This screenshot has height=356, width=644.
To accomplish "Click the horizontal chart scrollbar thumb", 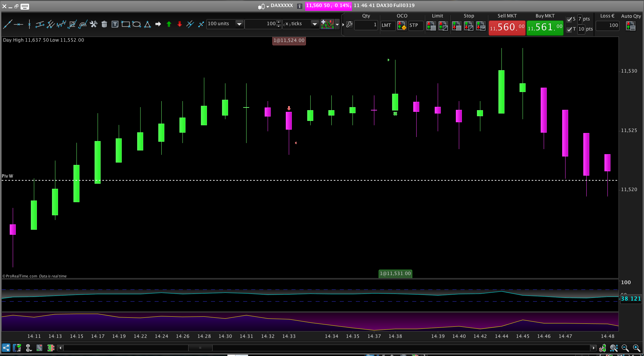I will (x=200, y=348).
